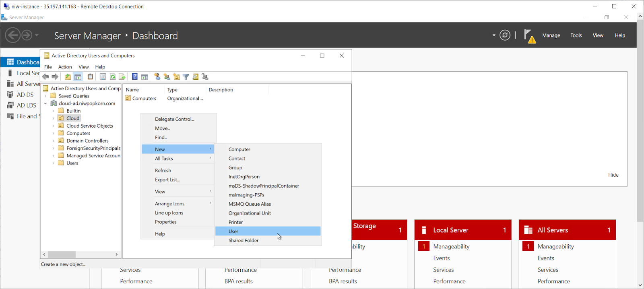Click the Properties toolbar icon

103,76
